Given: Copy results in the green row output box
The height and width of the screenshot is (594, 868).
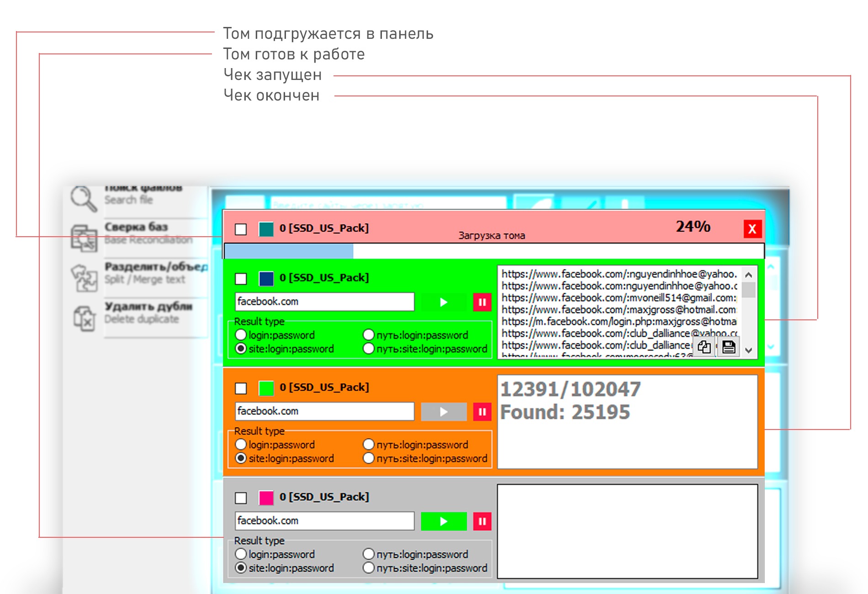Looking at the screenshot, I should pos(704,347).
